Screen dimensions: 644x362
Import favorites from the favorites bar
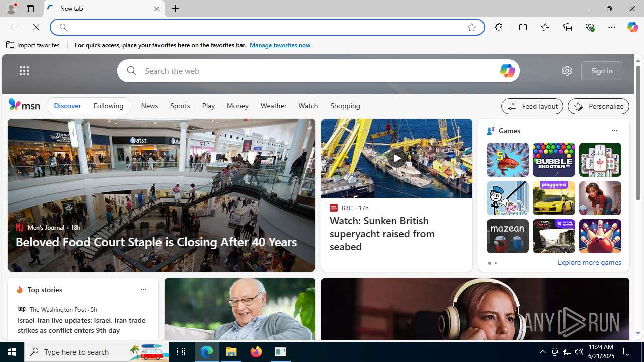point(33,45)
